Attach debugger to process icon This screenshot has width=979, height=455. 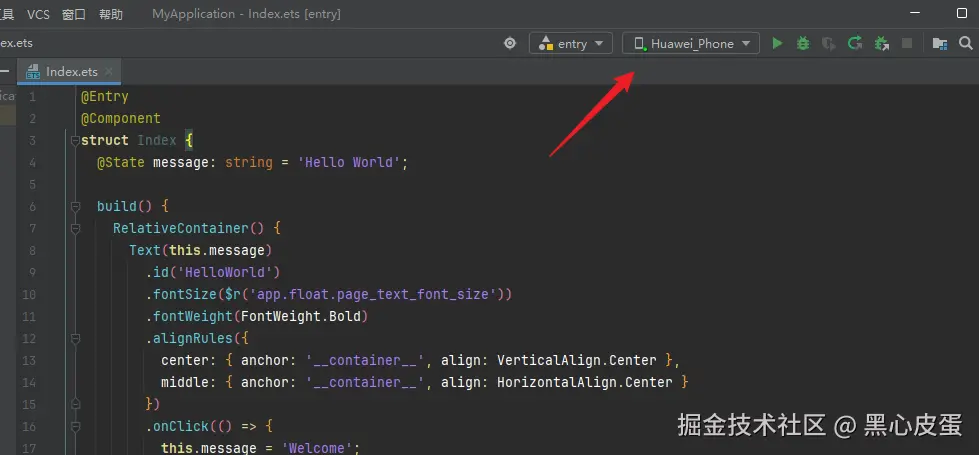tap(881, 44)
